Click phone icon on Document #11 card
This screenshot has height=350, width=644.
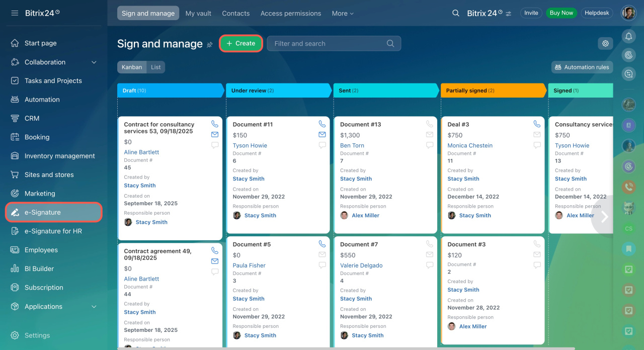point(322,124)
